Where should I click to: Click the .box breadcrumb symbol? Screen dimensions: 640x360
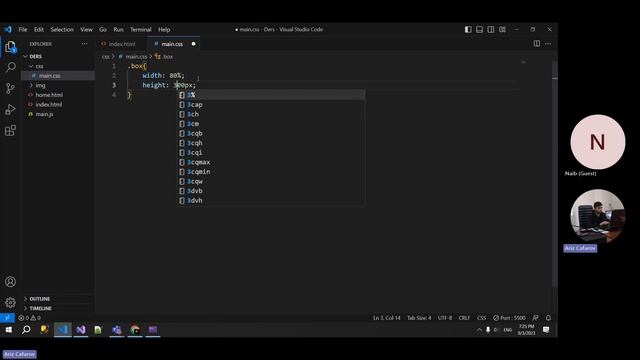click(164, 57)
